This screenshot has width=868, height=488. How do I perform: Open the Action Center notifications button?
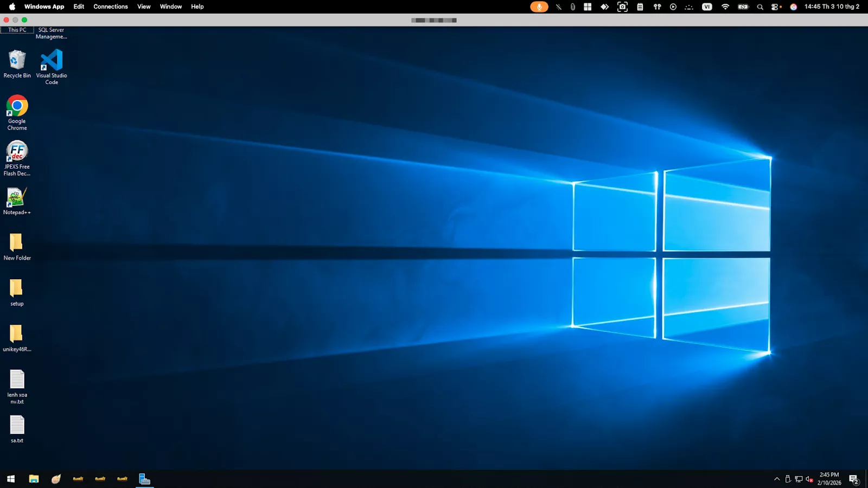853,479
